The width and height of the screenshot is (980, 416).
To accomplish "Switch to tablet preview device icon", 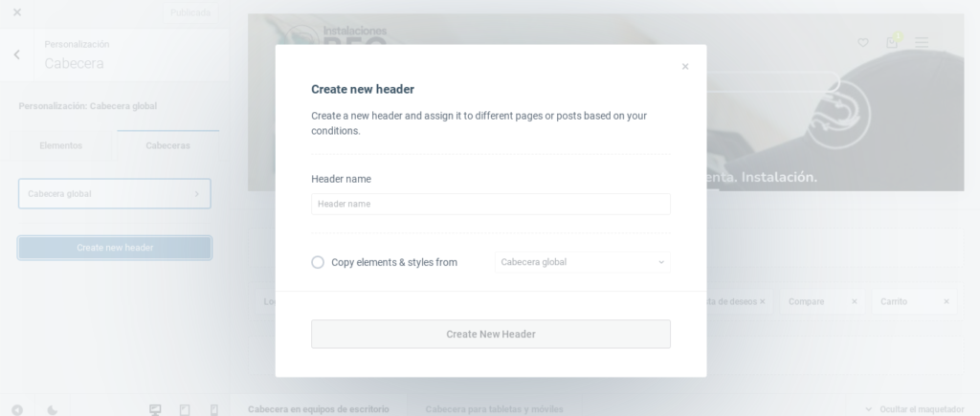I will point(185,409).
